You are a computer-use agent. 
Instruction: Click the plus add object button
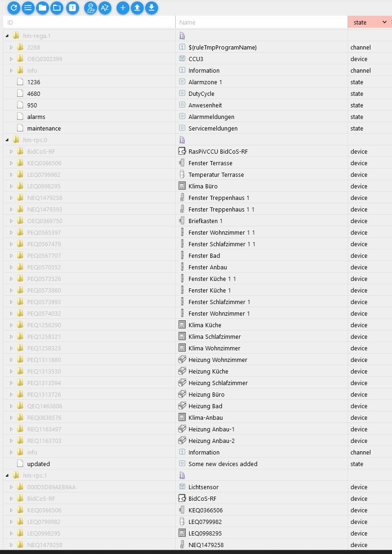click(122, 7)
